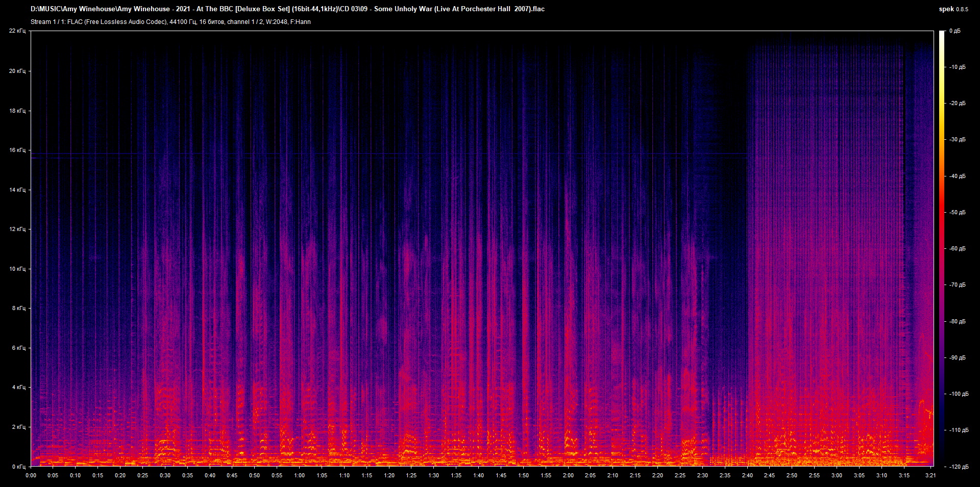Viewport: 980px width, 487px height.
Task: Click the 4 кГц frequency axis label
Action: (x=18, y=387)
